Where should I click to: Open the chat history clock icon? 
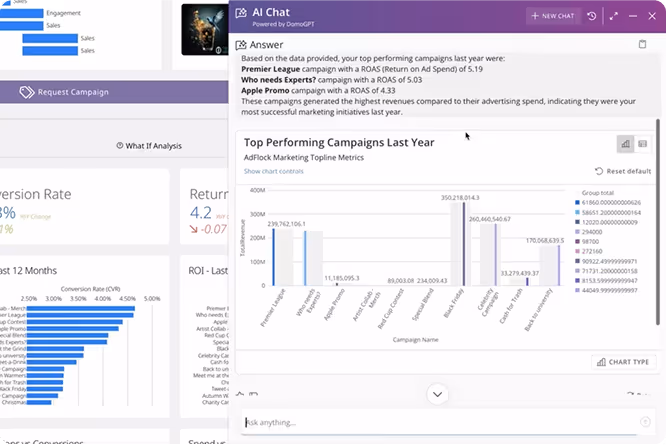pyautogui.click(x=592, y=16)
